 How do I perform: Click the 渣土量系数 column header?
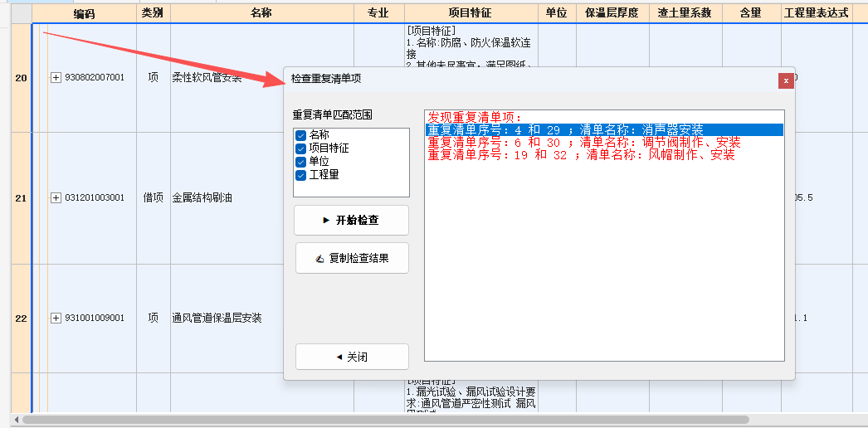pyautogui.click(x=686, y=13)
